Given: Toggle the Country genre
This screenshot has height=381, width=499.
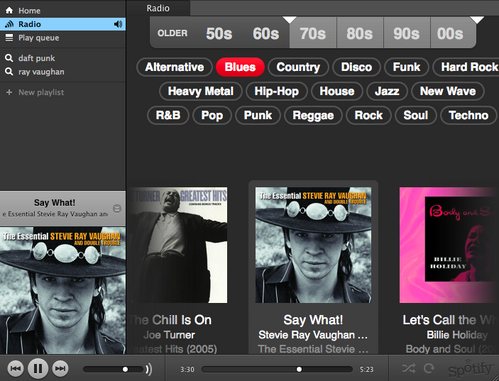Looking at the screenshot, I should 298,67.
